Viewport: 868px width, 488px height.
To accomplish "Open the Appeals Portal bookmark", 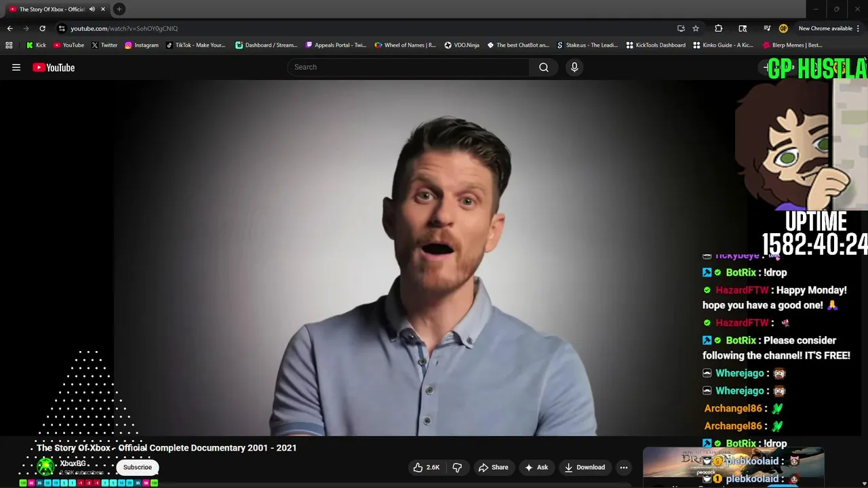I will (336, 45).
